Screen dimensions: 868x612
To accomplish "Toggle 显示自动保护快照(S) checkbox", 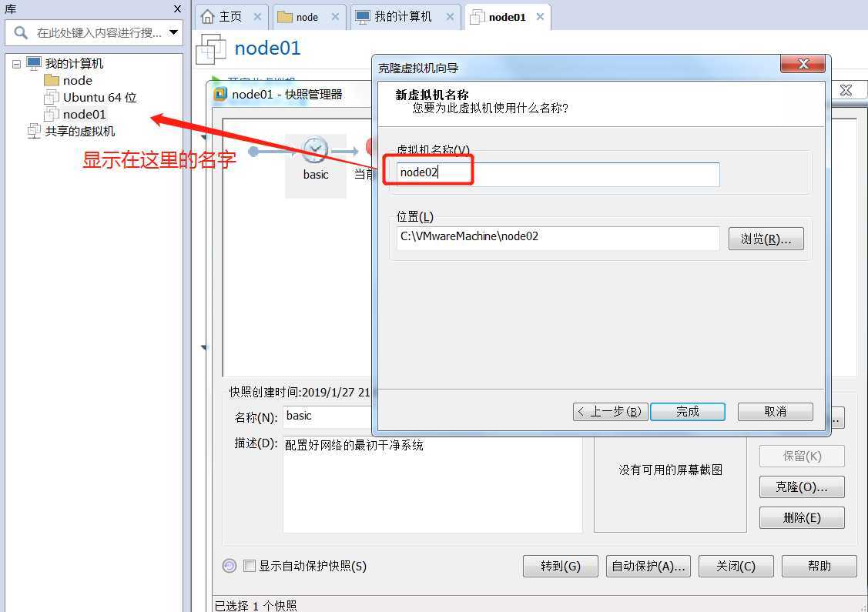I will [x=250, y=566].
